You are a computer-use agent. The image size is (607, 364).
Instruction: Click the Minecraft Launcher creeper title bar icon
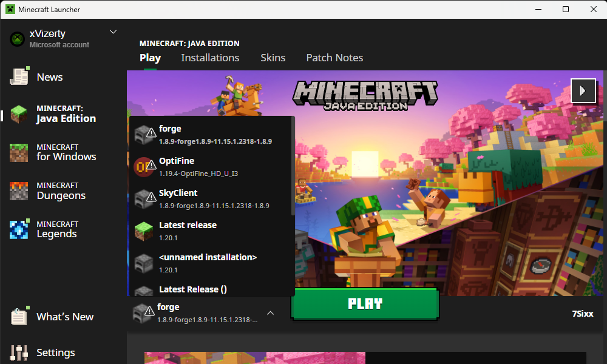(x=10, y=9)
